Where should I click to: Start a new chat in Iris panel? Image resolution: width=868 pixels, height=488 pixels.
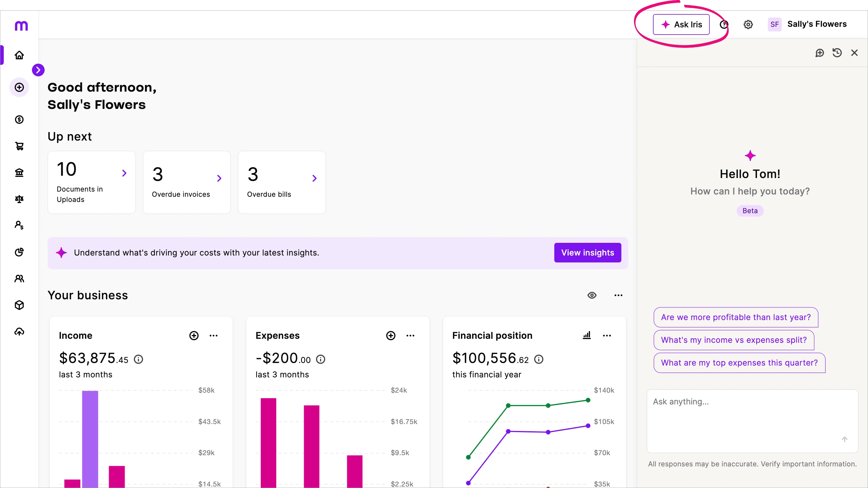coord(819,53)
